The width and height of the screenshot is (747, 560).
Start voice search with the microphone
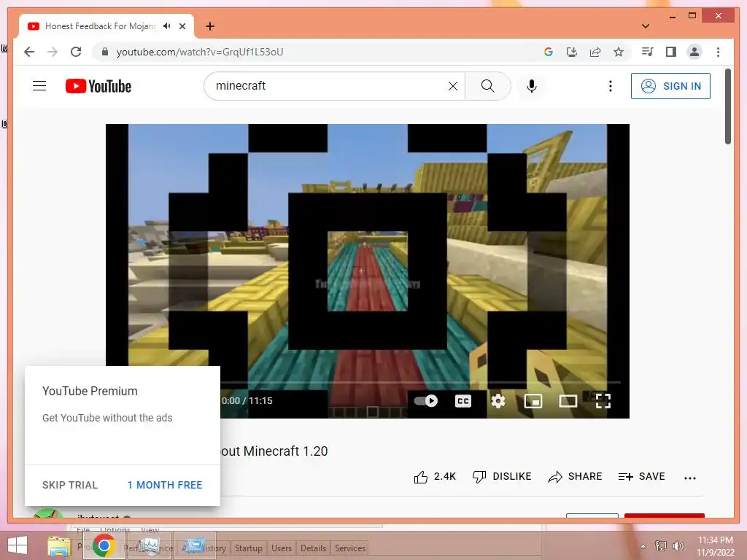point(532,86)
